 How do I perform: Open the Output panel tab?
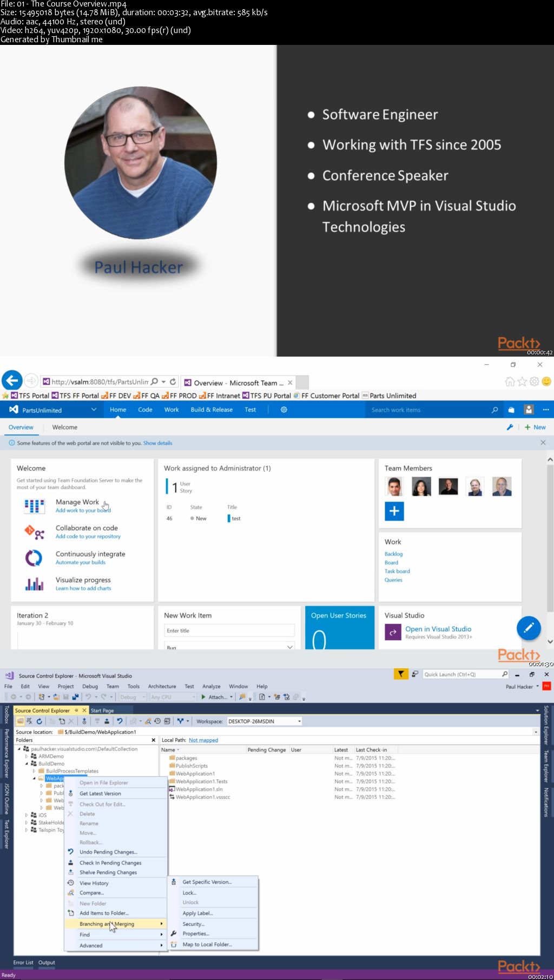click(47, 962)
